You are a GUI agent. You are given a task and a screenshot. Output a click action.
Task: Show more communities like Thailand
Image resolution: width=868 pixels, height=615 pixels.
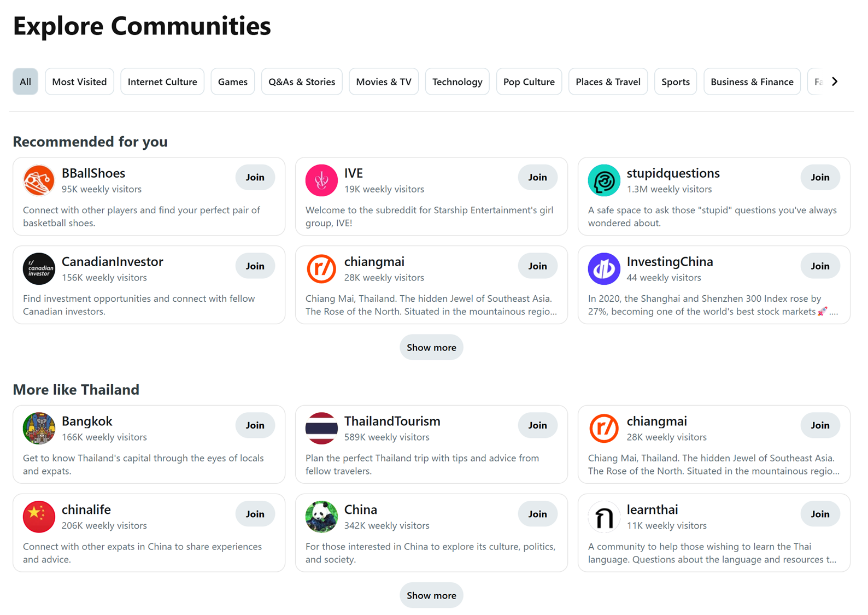[x=431, y=595]
